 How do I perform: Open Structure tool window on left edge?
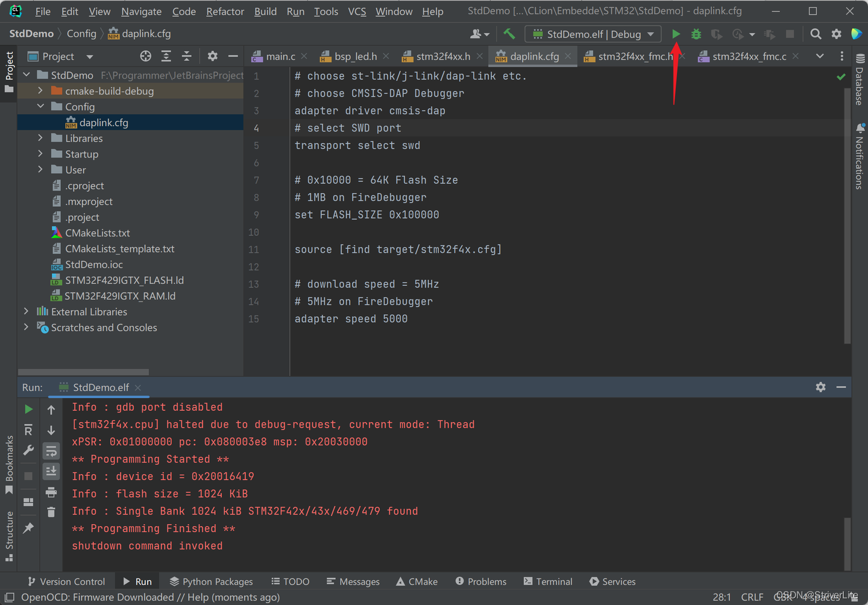point(9,536)
